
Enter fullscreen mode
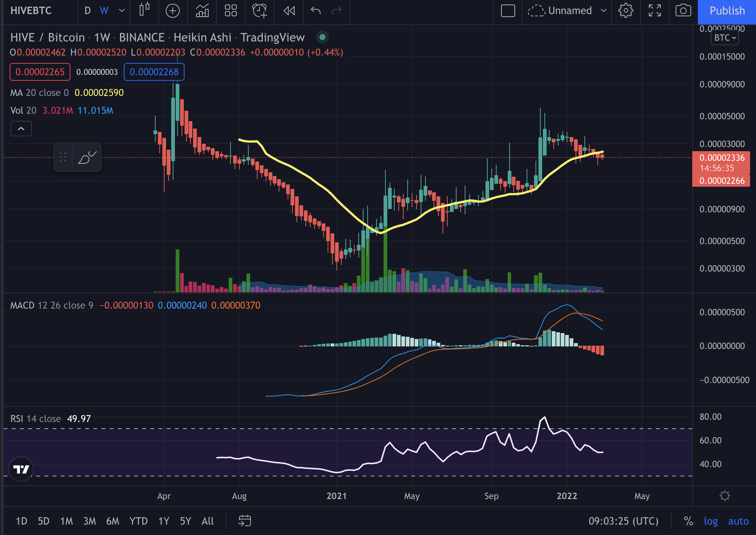click(655, 11)
